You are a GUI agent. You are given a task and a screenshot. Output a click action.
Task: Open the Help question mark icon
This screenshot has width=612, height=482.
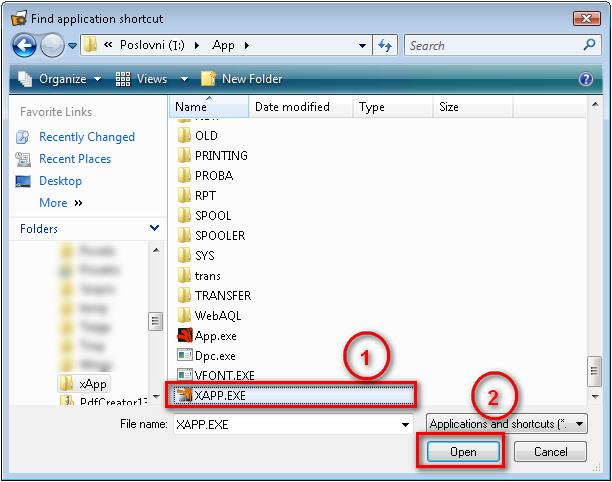click(x=586, y=79)
